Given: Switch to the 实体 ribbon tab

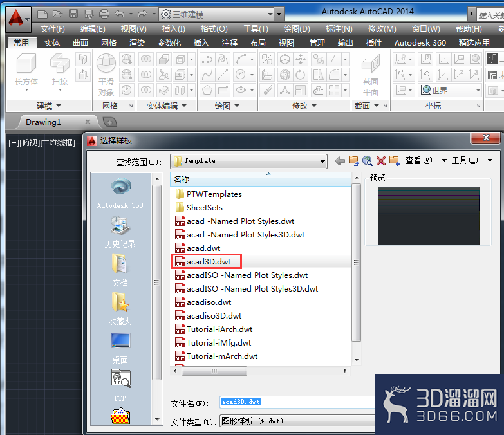Looking at the screenshot, I should (x=52, y=42).
